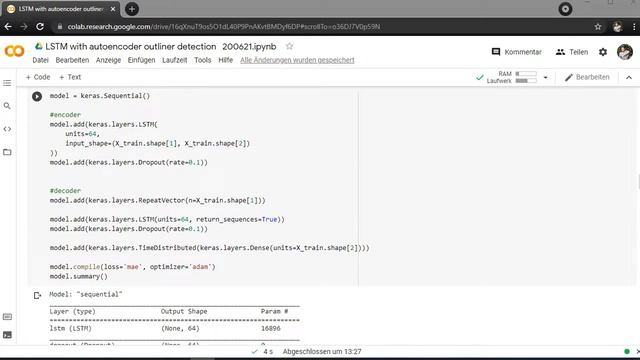Click the Colab logo
This screenshot has height=360, width=640.
[14, 51]
